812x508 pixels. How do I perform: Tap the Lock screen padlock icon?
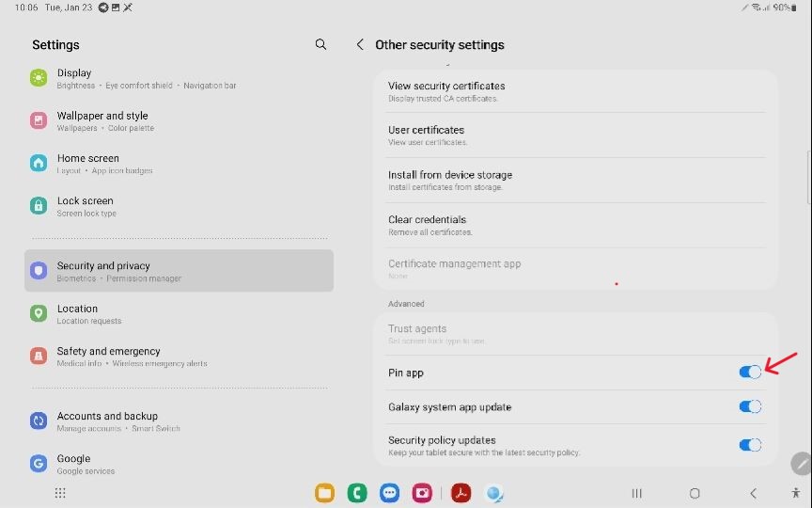pos(39,206)
